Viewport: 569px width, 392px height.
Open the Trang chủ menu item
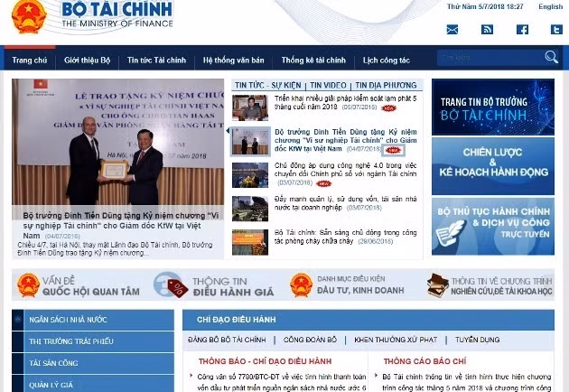click(x=30, y=60)
